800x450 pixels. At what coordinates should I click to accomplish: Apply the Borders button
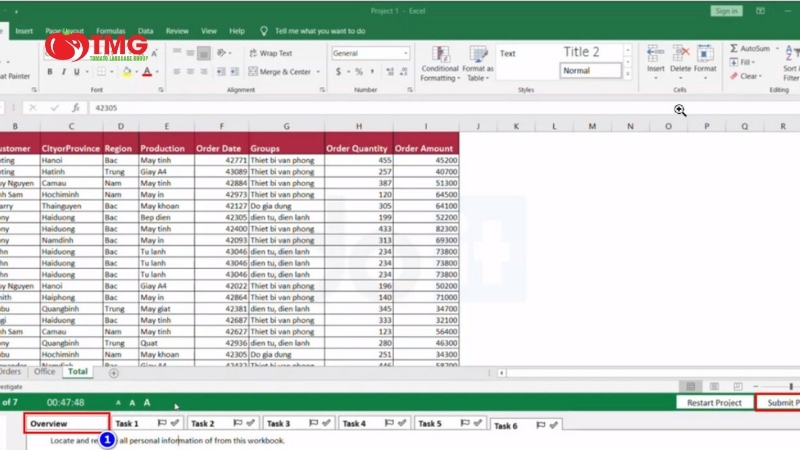click(102, 72)
